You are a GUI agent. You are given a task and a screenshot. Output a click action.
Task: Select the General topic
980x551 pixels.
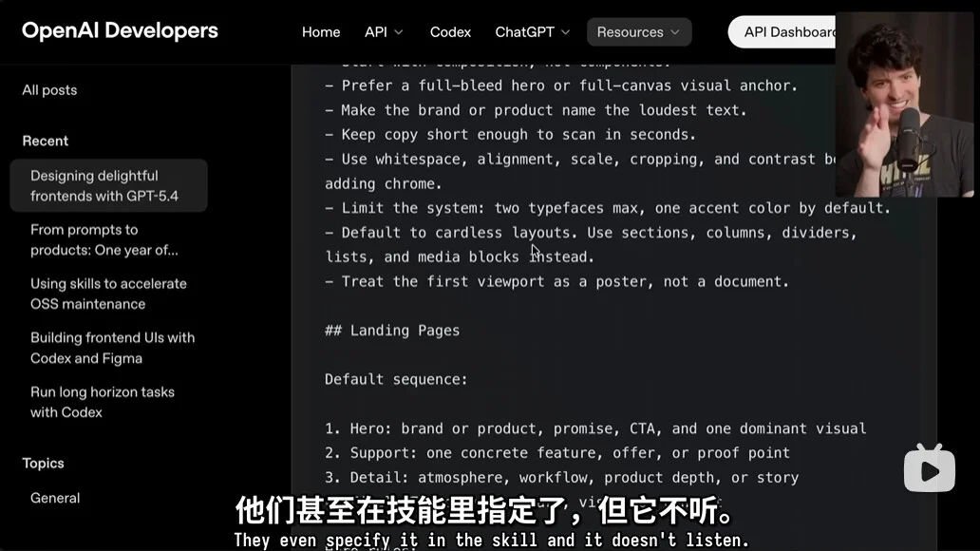coord(55,498)
